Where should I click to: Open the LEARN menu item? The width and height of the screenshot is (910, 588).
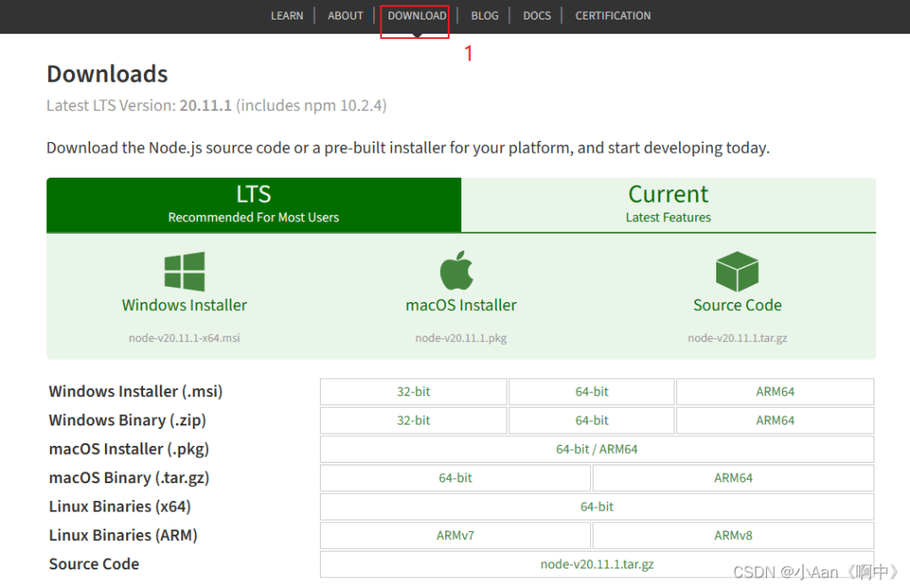pos(287,16)
